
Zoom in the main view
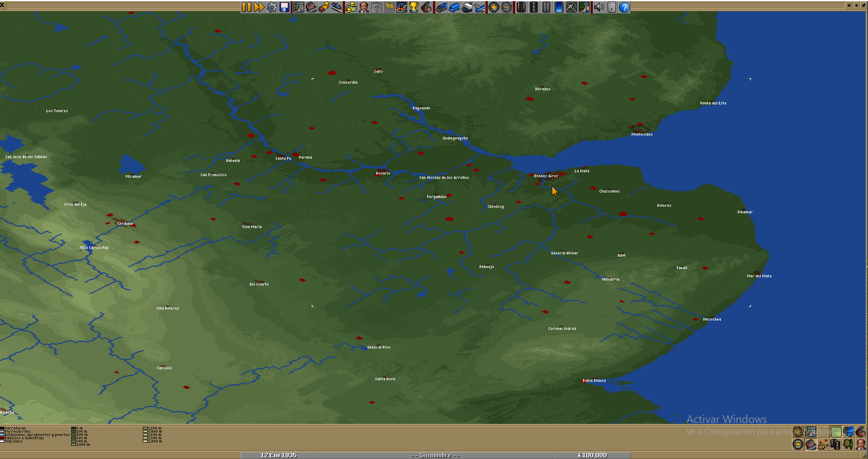click(494, 7)
